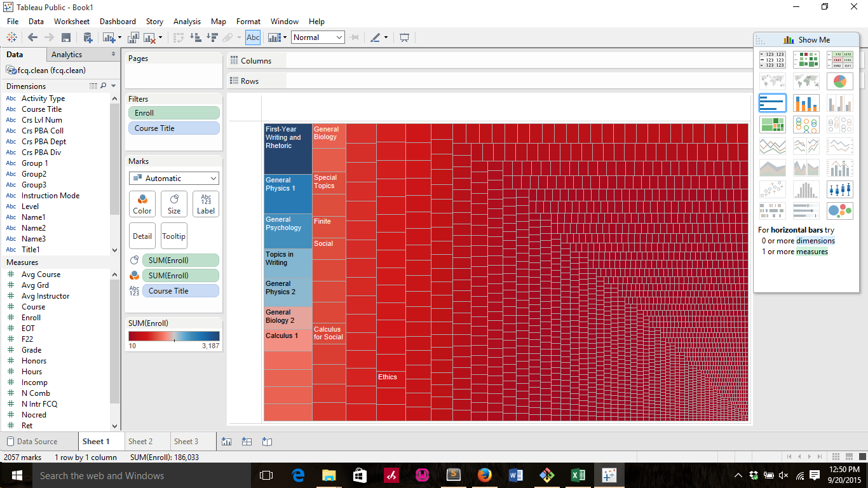Click the Tableau start page logo icon
Image resolution: width=868 pixels, height=488 pixels.
coord(11,37)
